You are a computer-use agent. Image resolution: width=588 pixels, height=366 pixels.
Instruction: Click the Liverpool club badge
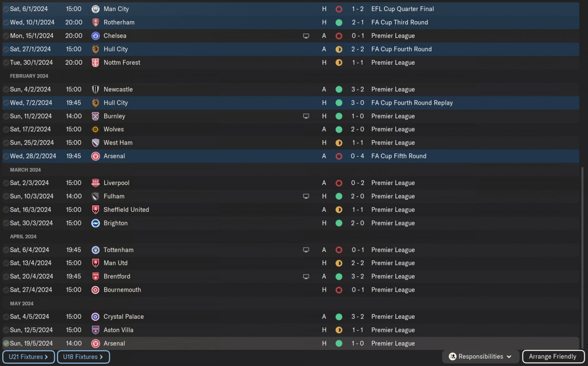pos(96,183)
